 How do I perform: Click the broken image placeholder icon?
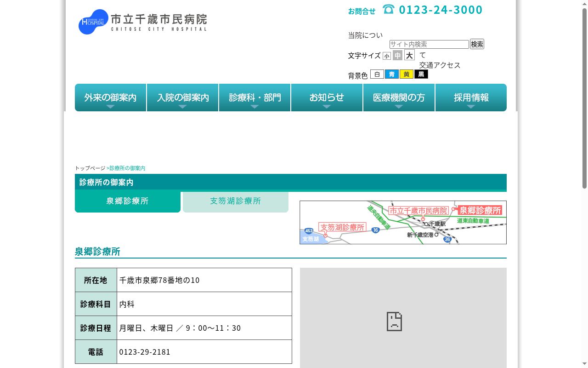pos(394,322)
